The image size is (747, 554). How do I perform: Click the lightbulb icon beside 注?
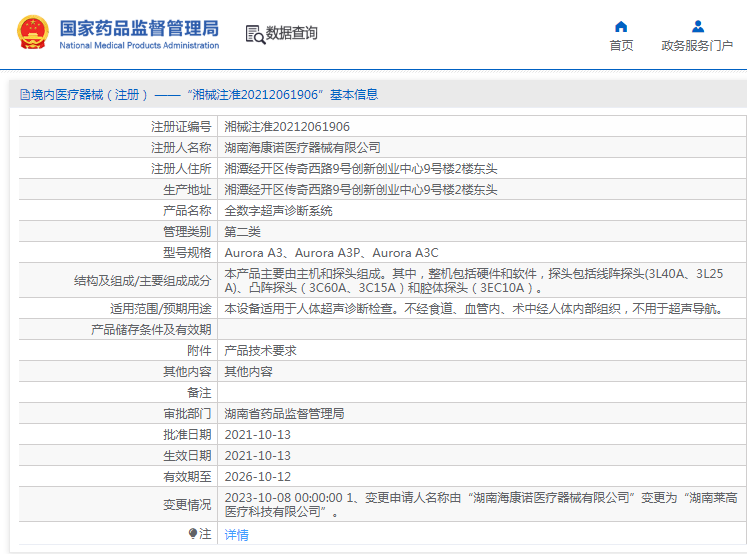pyautogui.click(x=194, y=534)
